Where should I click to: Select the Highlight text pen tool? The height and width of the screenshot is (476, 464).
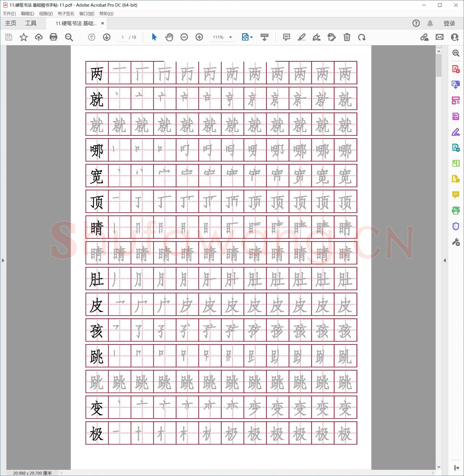[x=301, y=37]
